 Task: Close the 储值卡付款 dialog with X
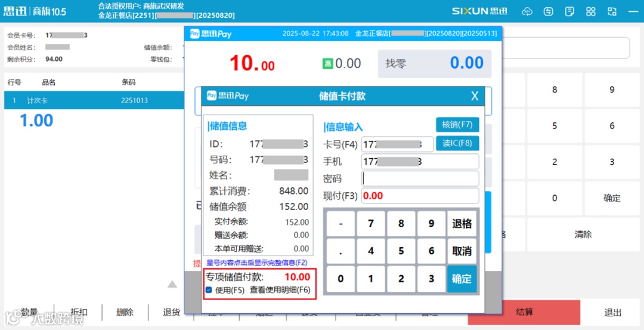475,96
